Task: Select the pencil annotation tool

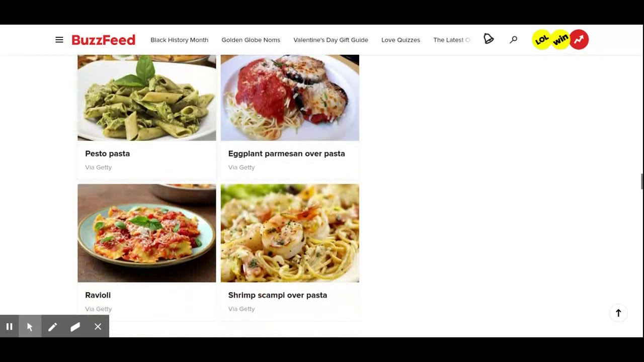Action: click(52, 327)
